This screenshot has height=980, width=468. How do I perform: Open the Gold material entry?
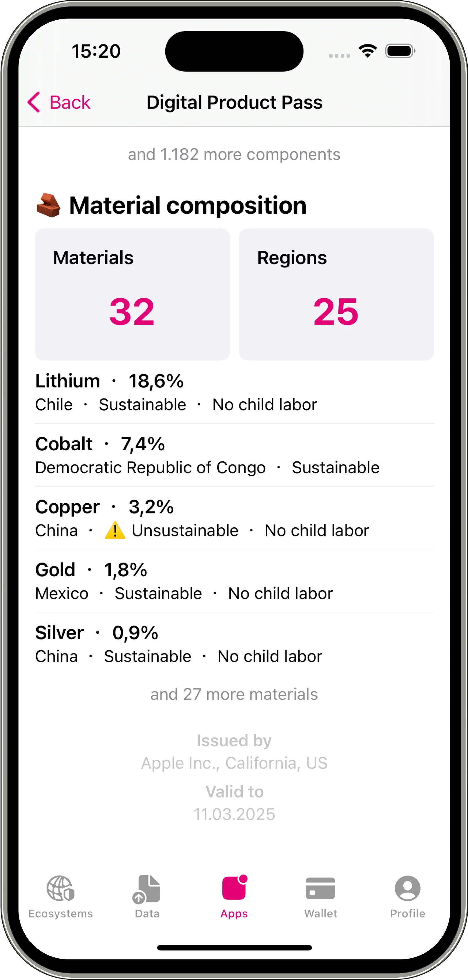[x=234, y=581]
